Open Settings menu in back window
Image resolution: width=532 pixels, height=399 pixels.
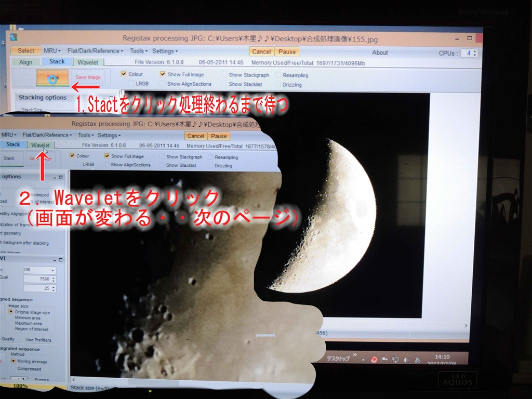[x=165, y=51]
